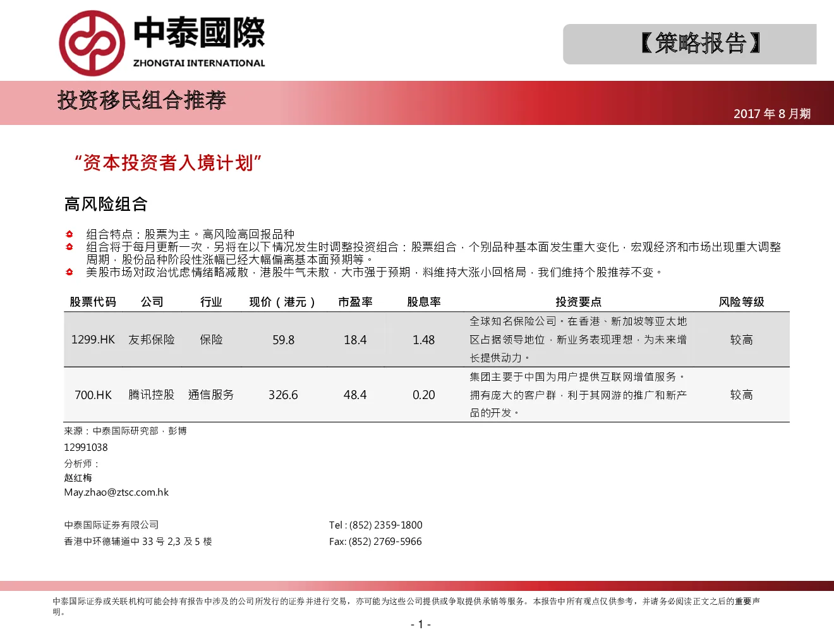Click the P/E value 48.4
Screen dimensions: 834x644
pyautogui.click(x=355, y=395)
